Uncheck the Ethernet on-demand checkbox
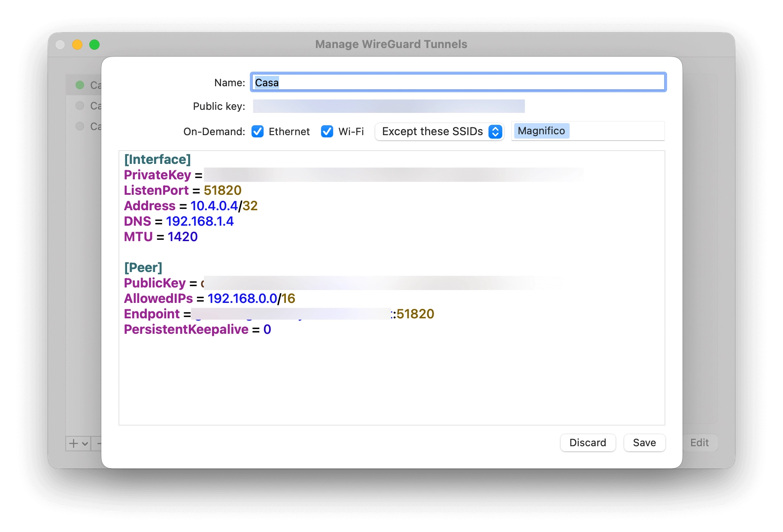Viewport: 783px width, 532px height. click(258, 131)
